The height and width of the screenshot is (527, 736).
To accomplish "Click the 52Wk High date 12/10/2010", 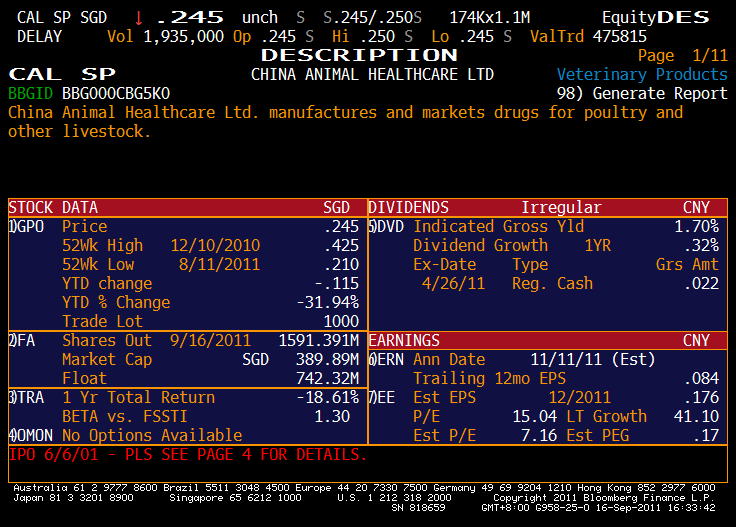I will pos(215,245).
